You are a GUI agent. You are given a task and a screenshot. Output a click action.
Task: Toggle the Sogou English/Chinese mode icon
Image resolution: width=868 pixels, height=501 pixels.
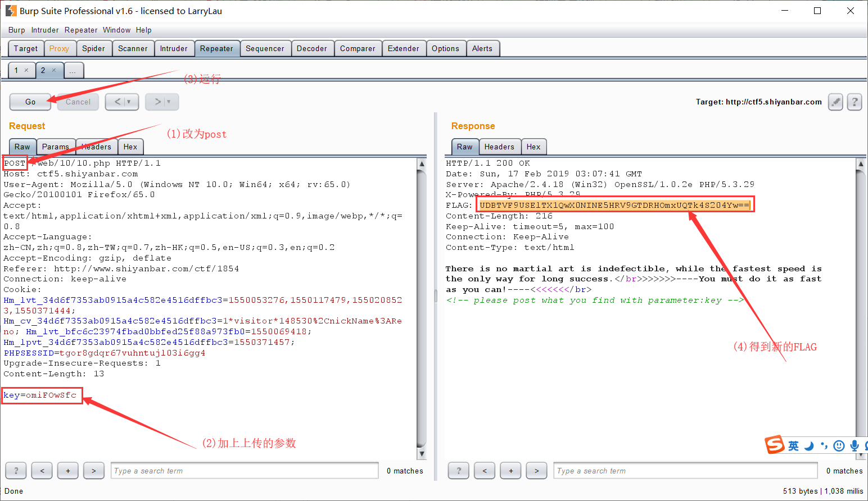coord(793,446)
